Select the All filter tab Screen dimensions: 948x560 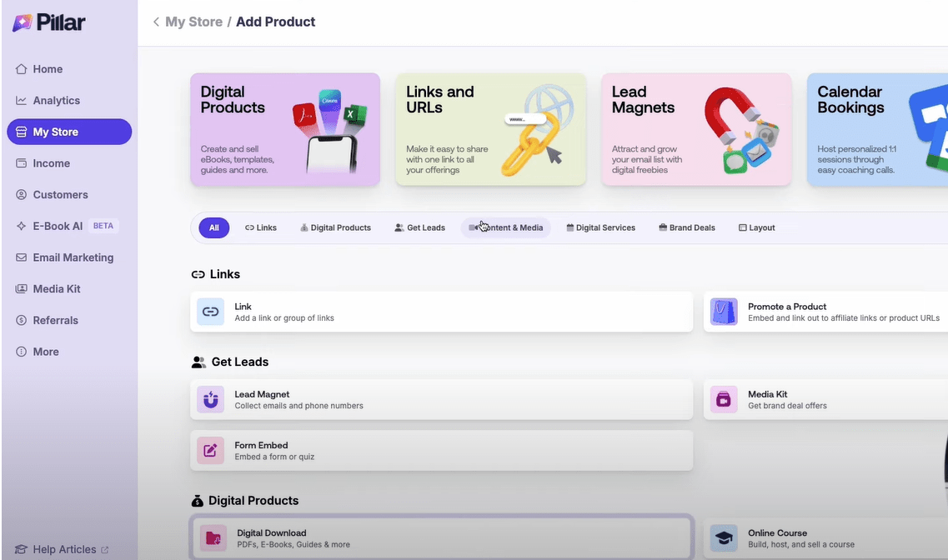(214, 227)
